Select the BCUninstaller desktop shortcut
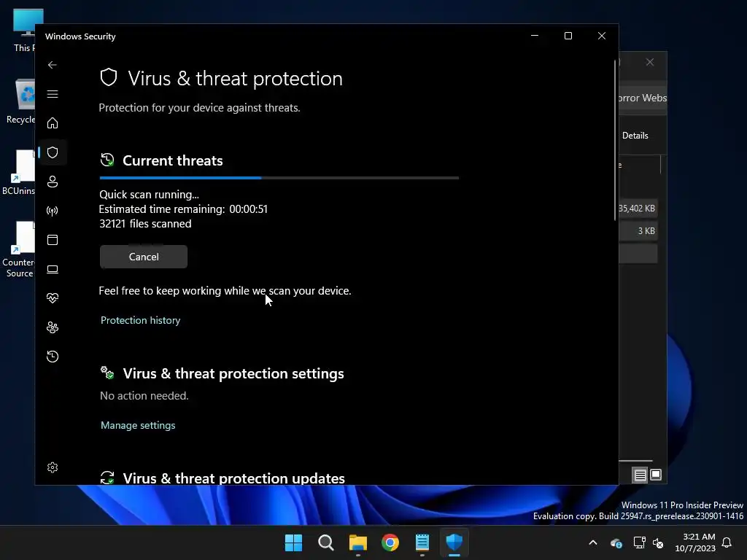The image size is (747, 560). (x=20, y=172)
